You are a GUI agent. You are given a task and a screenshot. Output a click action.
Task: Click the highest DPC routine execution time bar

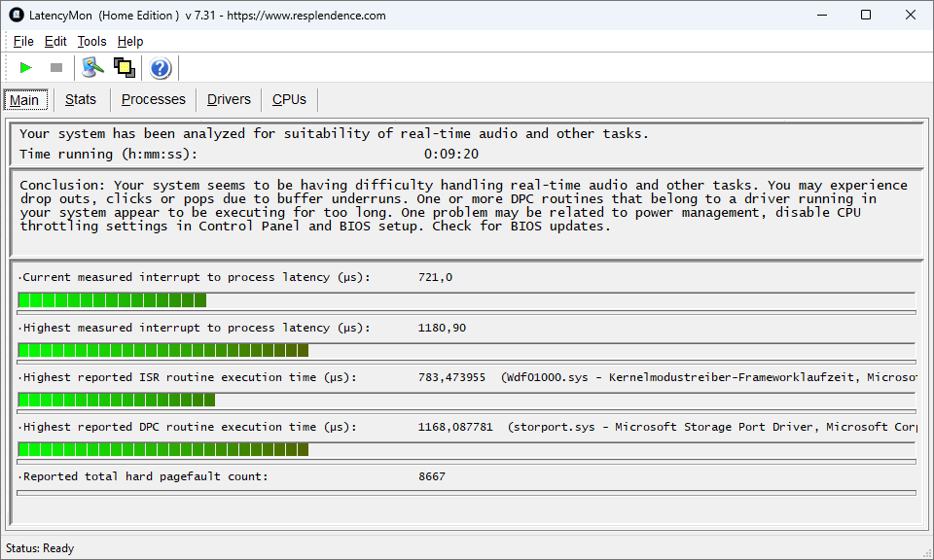point(466,450)
